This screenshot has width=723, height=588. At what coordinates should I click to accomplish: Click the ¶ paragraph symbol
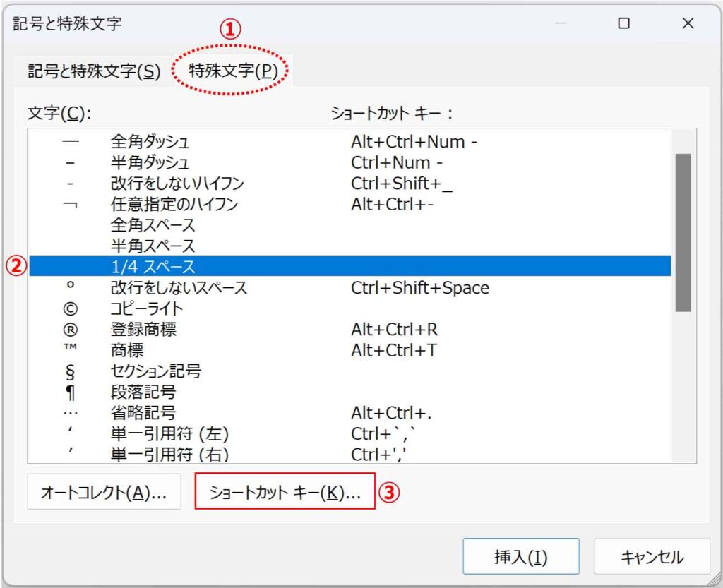70,393
